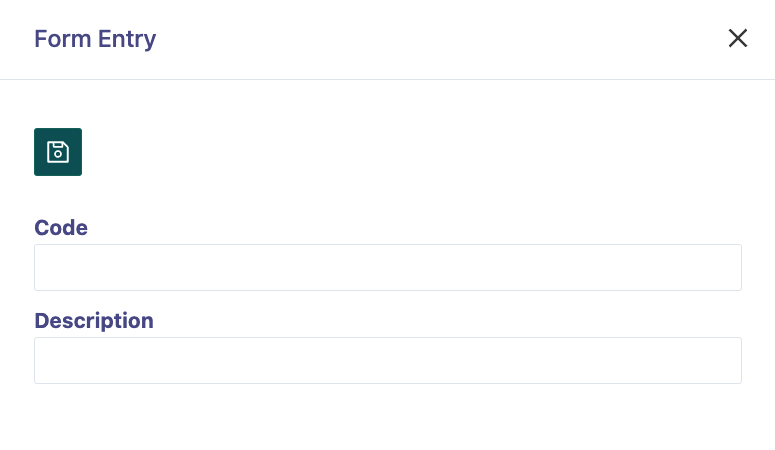Click the Description field label
Viewport: 775px width, 450px height.
[94, 320]
